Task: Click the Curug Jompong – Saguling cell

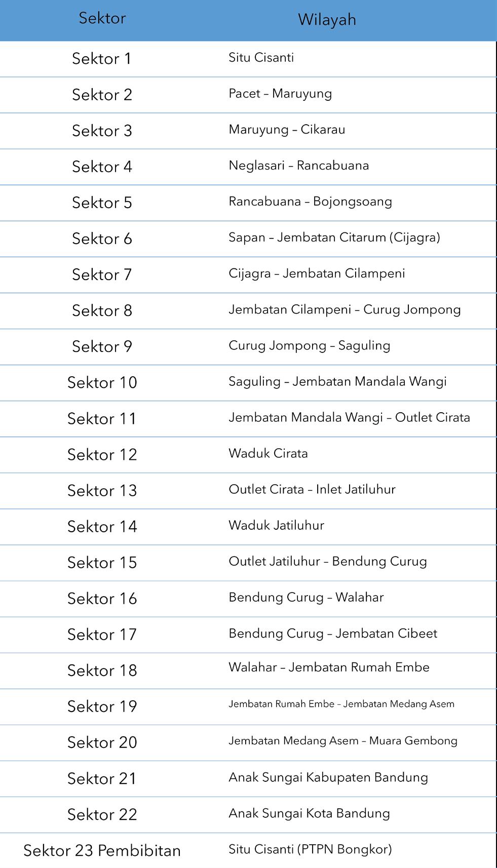Action: (x=310, y=345)
